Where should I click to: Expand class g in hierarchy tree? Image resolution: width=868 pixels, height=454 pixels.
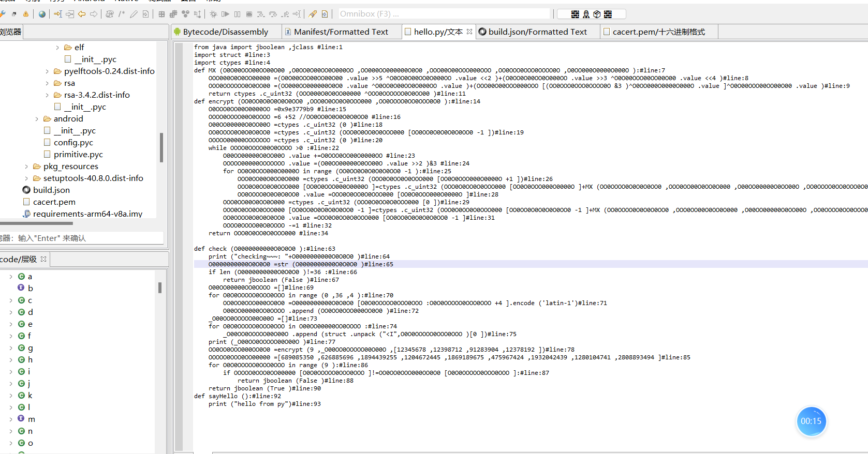(11, 348)
